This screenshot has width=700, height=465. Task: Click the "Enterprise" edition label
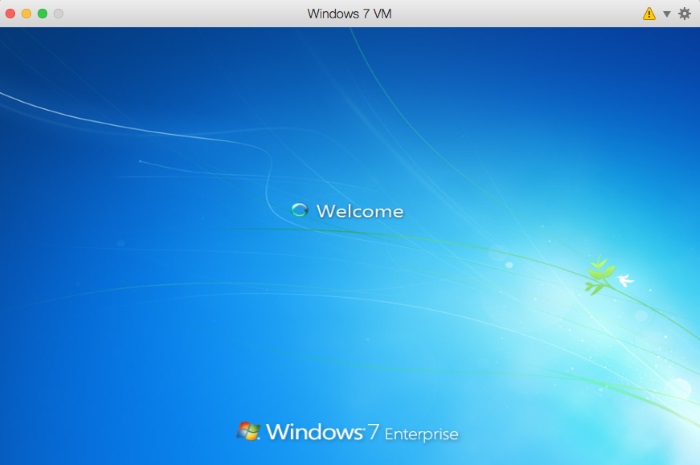click(421, 434)
